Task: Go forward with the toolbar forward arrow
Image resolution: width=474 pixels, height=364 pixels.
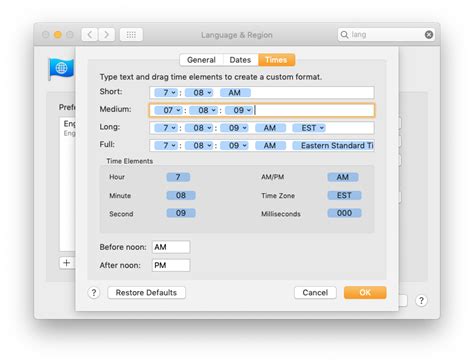Action: [x=106, y=35]
